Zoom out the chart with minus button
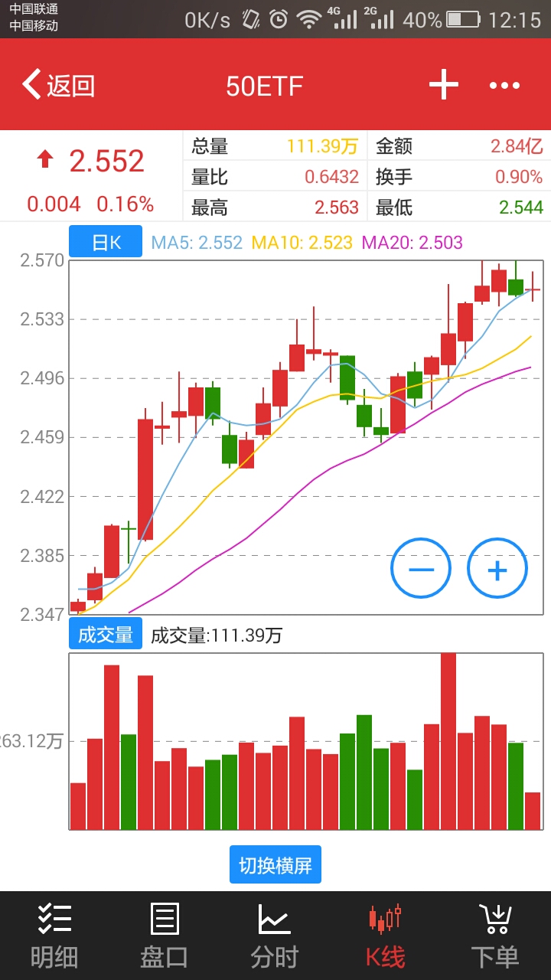The width and height of the screenshot is (551, 980). [421, 568]
